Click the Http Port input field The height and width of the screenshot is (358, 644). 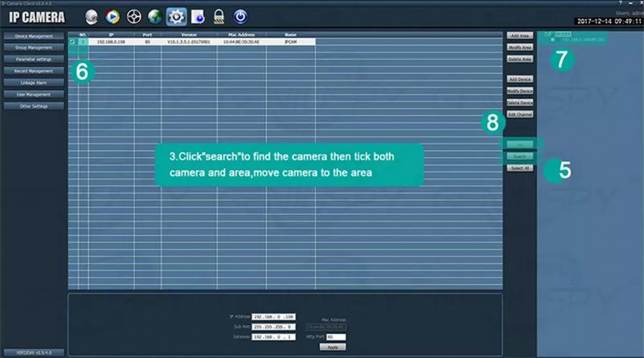[336, 337]
